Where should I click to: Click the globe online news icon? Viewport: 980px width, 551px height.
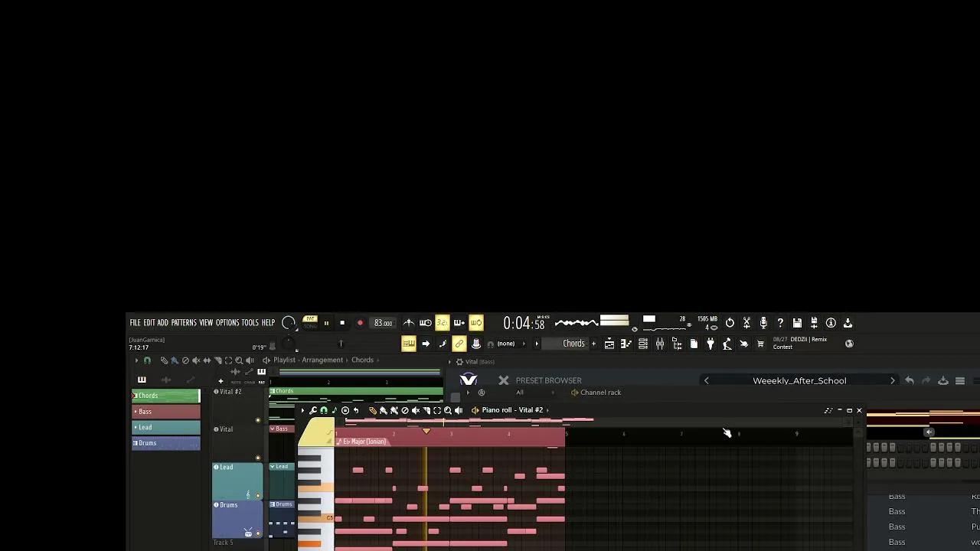(849, 344)
